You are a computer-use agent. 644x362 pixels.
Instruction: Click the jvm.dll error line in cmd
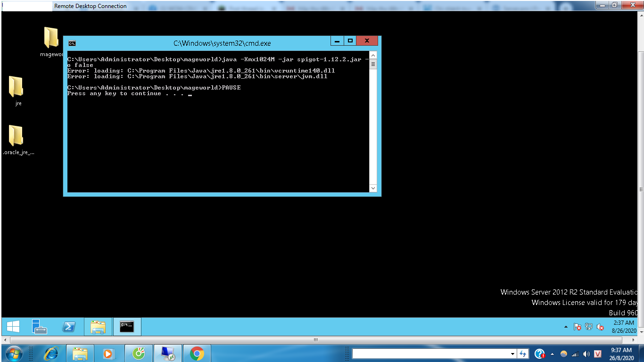click(x=198, y=76)
